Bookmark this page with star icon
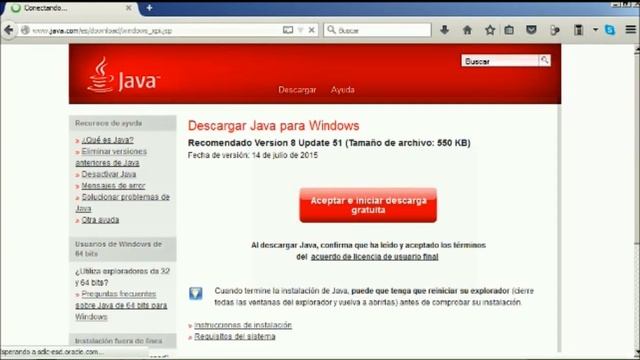The image size is (640, 360). [490, 30]
